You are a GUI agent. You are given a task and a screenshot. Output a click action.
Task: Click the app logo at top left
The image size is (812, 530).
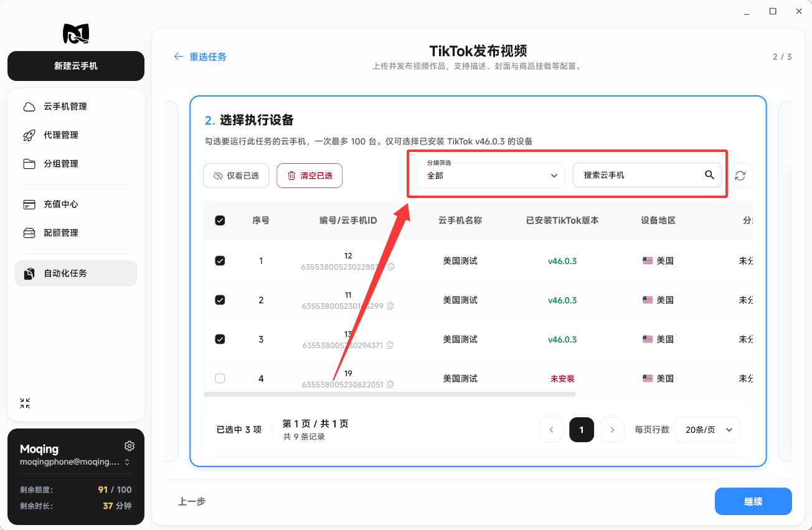click(x=76, y=34)
